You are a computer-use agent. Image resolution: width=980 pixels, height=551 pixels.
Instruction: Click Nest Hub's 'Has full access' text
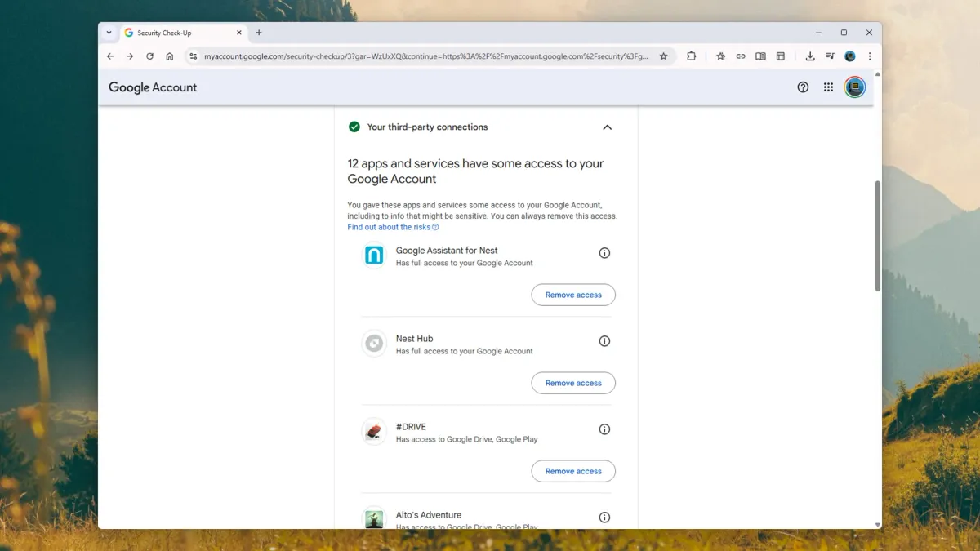(x=464, y=351)
